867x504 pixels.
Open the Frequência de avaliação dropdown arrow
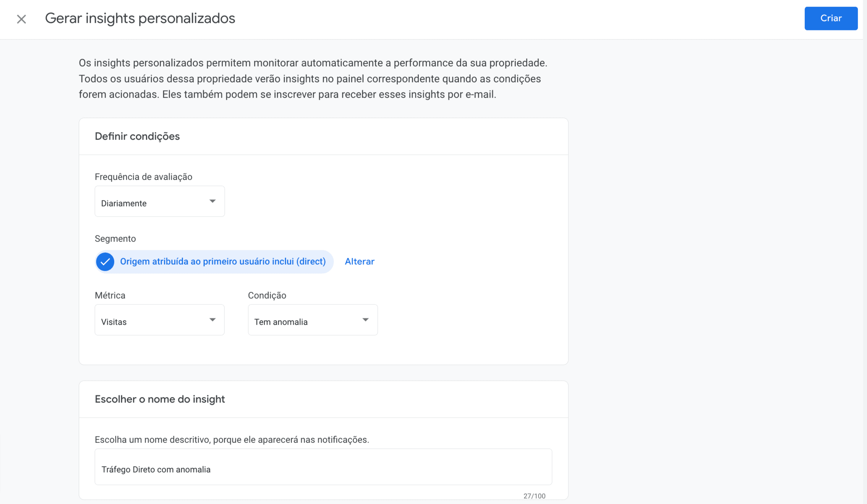click(x=213, y=201)
